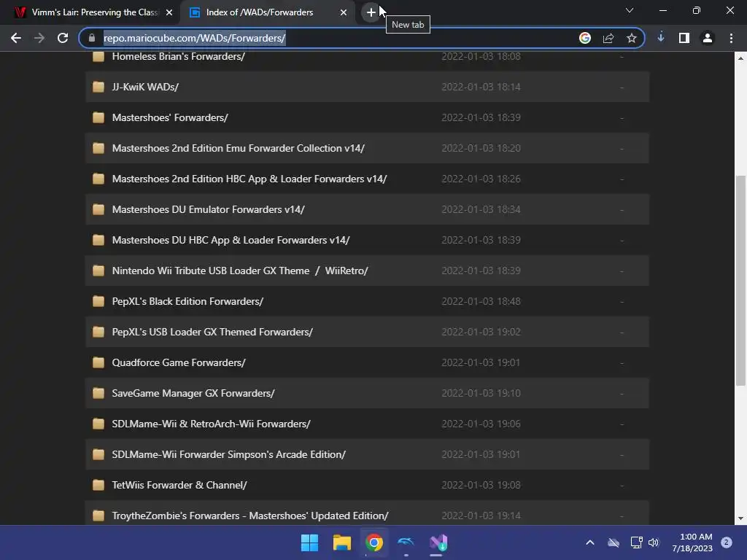Open Mastershoes DU HBC App & Loader Forwarders
This screenshot has height=560, width=747.
click(x=231, y=240)
